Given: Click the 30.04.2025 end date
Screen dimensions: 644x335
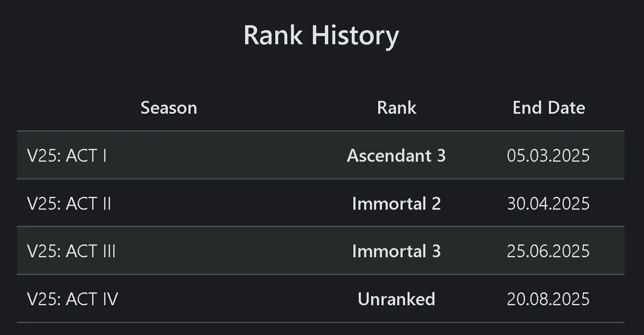Looking at the screenshot, I should [x=548, y=204].
